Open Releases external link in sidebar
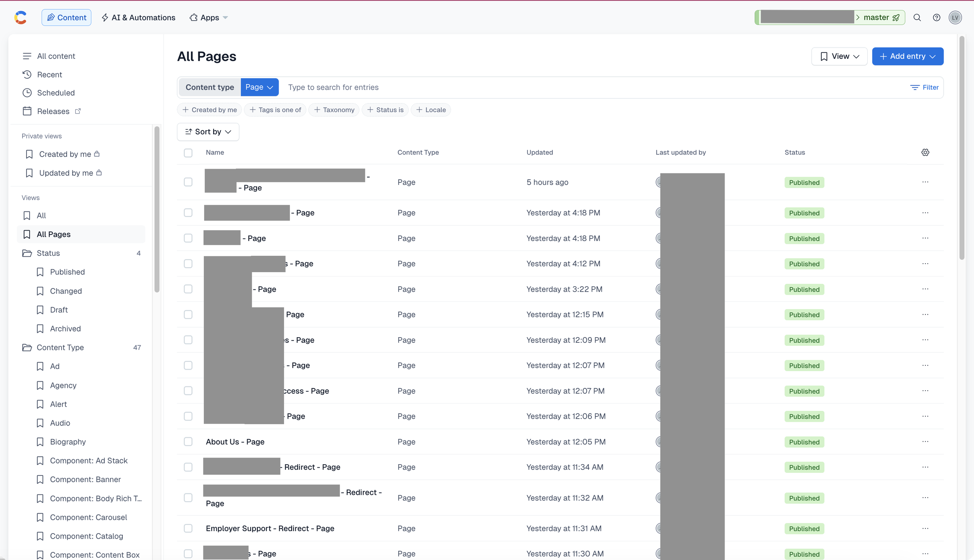The image size is (974, 560). pyautogui.click(x=53, y=111)
